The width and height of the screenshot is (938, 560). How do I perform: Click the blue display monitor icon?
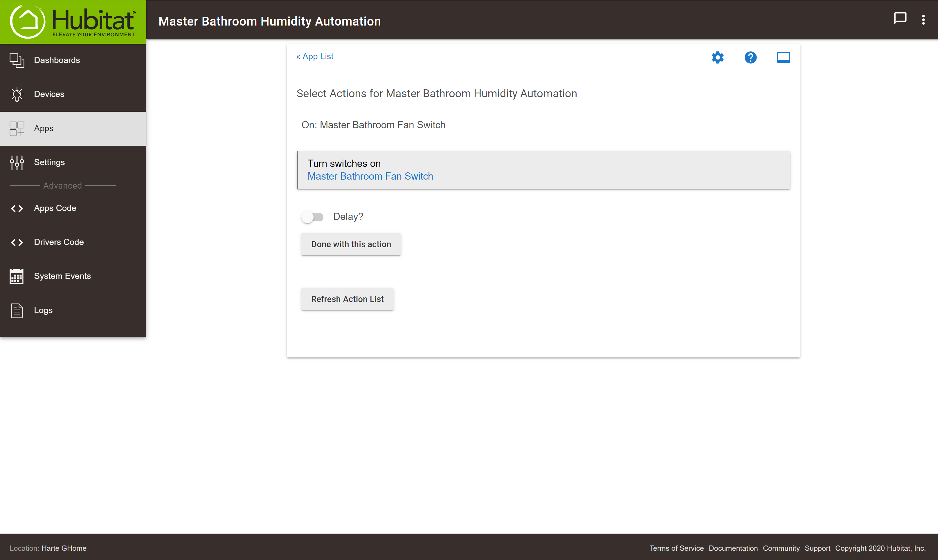pos(783,57)
